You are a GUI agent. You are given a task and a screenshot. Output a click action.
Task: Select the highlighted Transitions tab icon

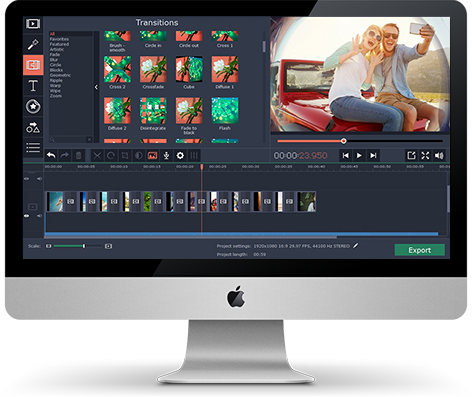pos(33,65)
